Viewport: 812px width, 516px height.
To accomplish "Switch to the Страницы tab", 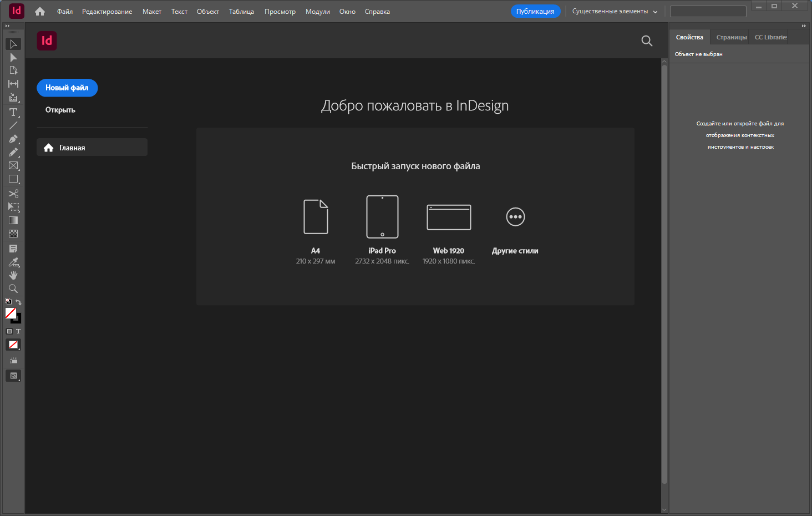I will pyautogui.click(x=731, y=37).
